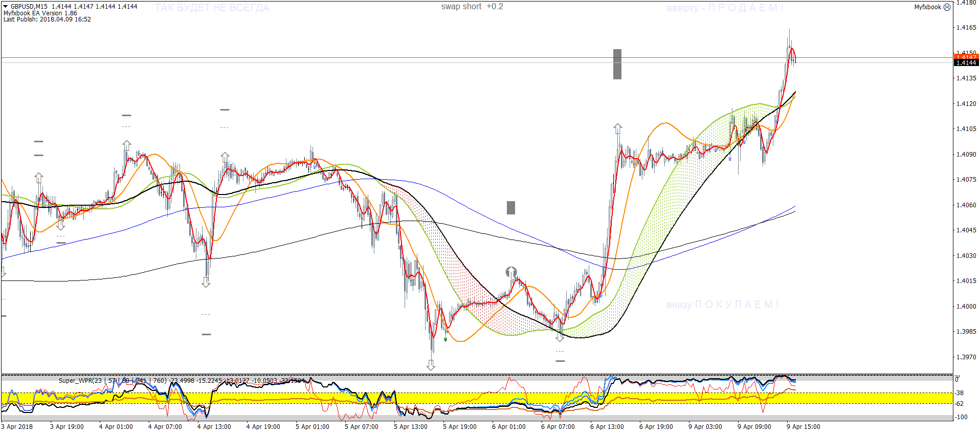
Task: Click the 1.4120 price axis label
Action: (x=966, y=104)
